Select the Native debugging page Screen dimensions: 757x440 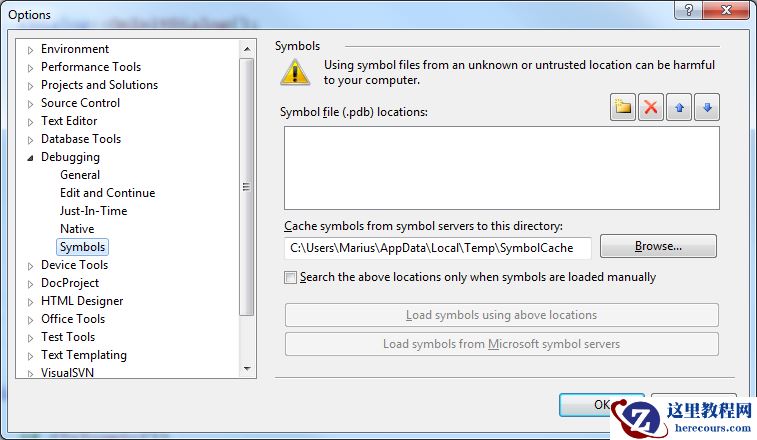click(77, 229)
